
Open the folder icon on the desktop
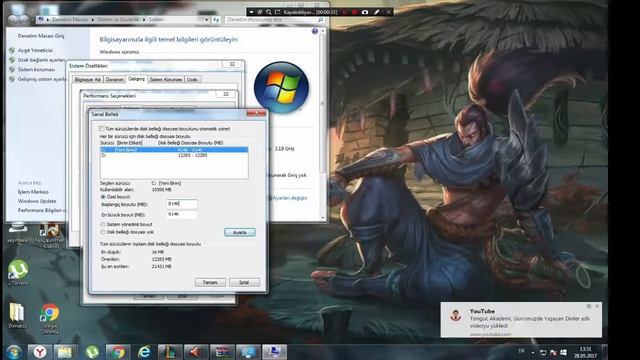click(18, 315)
